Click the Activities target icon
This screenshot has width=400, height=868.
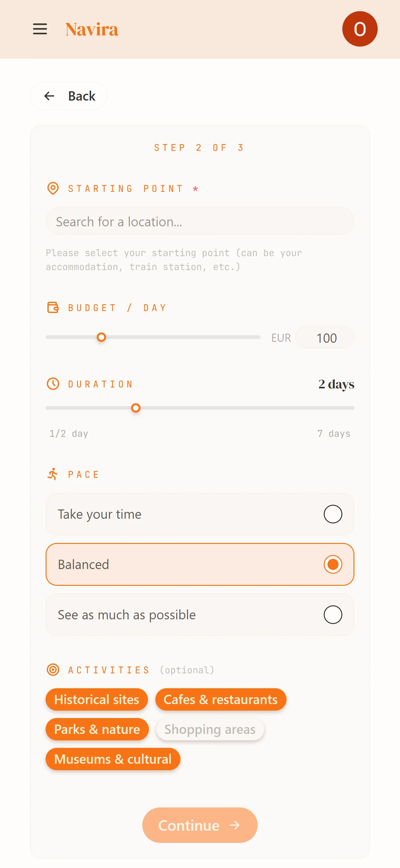pyautogui.click(x=53, y=670)
